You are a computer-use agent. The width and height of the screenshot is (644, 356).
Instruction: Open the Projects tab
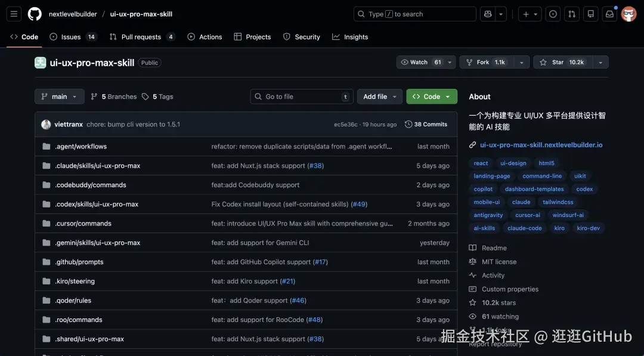tap(252, 37)
